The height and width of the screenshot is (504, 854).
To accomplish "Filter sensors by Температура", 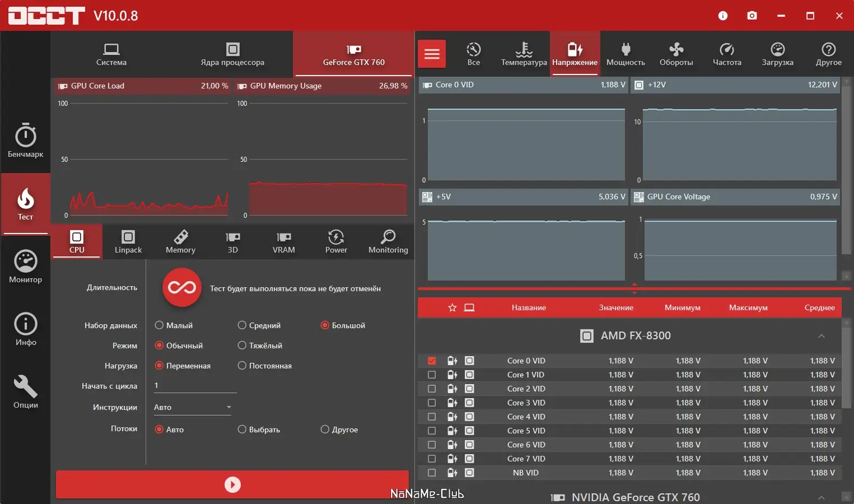I will [524, 54].
